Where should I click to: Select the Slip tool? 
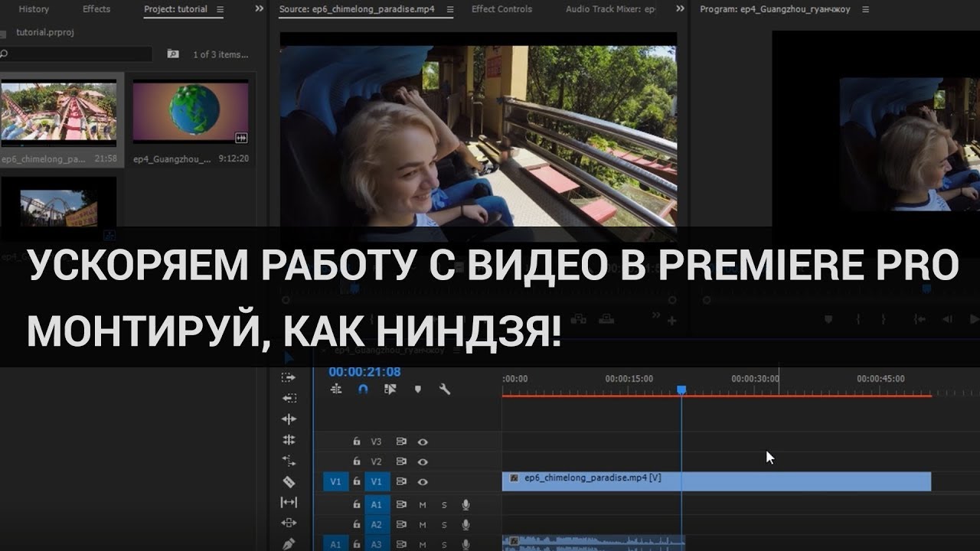[289, 502]
